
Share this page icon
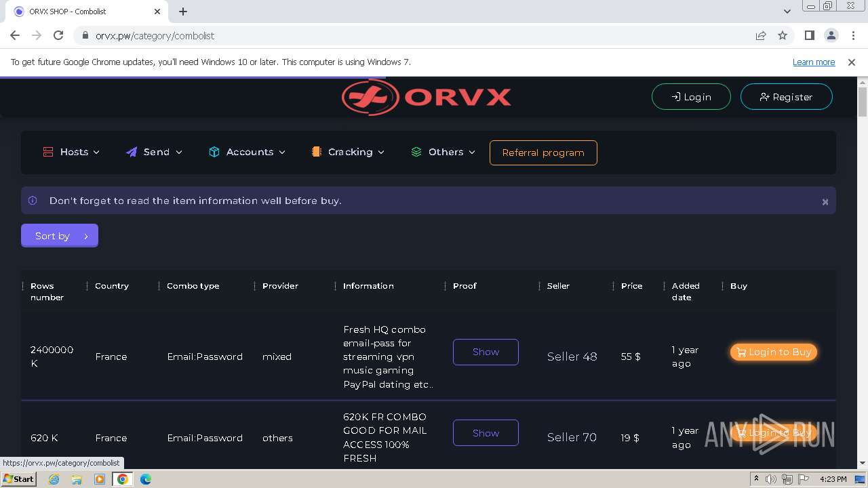[761, 35]
